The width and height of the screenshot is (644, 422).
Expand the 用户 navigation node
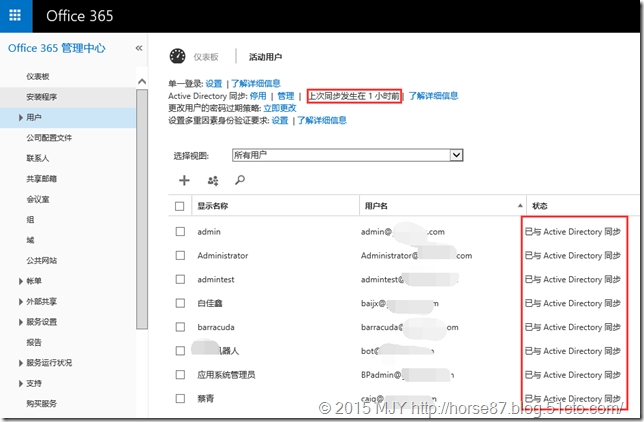(21, 118)
